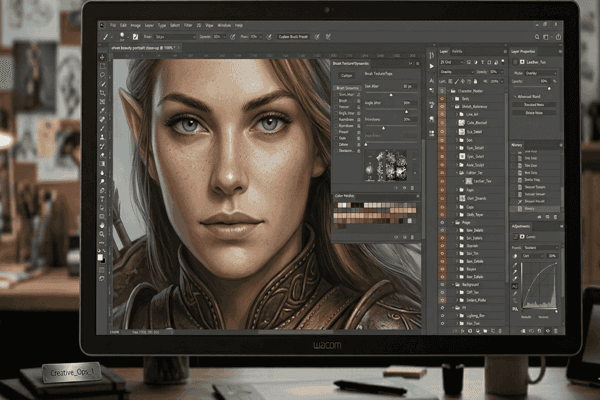Select the Adjustments panel tab
Screen dimensions: 600x400
click(521, 226)
